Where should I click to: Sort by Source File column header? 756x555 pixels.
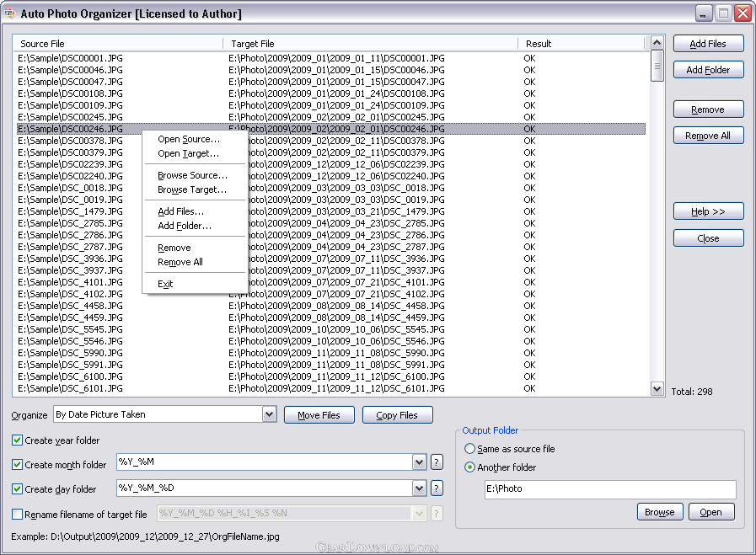118,43
